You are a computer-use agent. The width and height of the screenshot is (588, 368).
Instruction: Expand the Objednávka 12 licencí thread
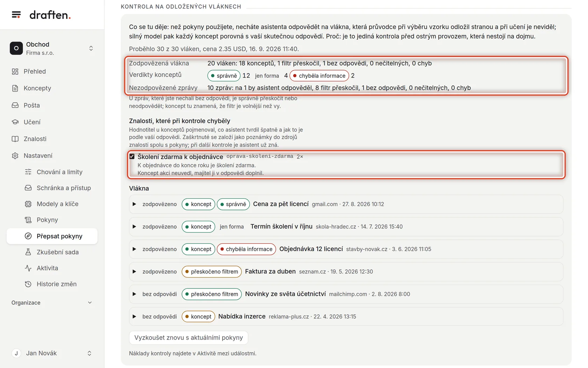134,249
